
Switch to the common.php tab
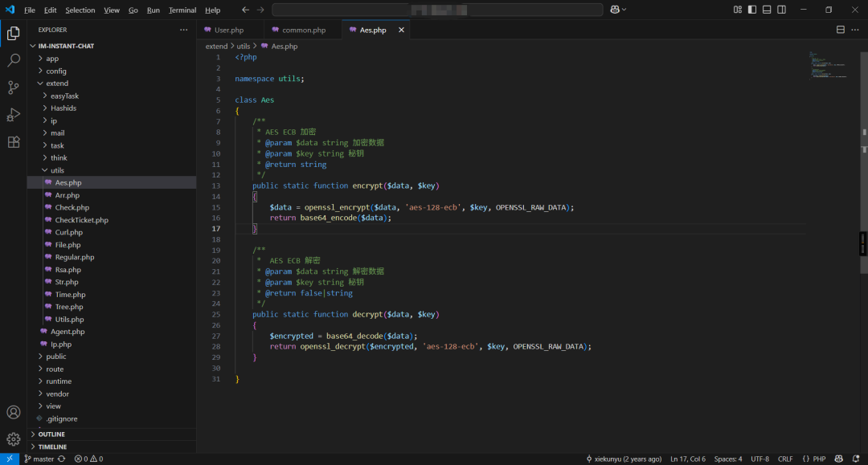pos(303,30)
